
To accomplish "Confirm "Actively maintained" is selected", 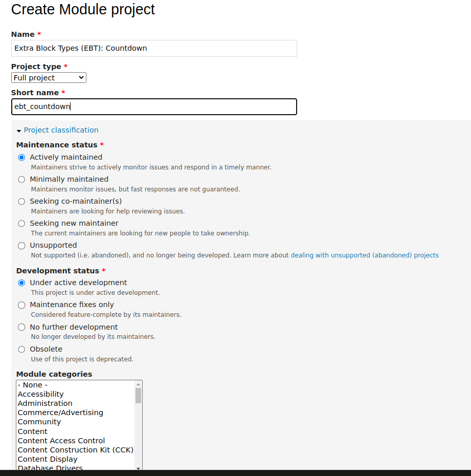I will coord(21,157).
